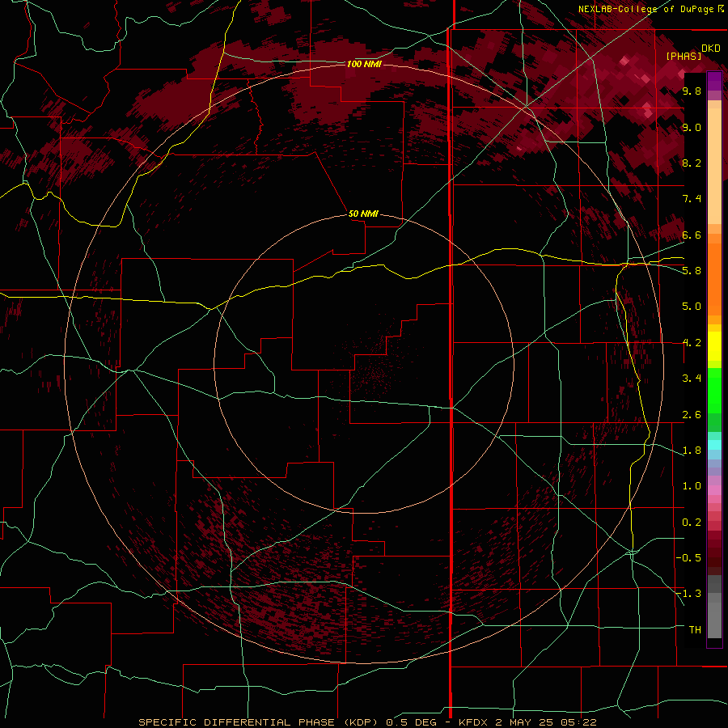
Task: Pick the pink segment of the color bar
Action: (x=714, y=490)
